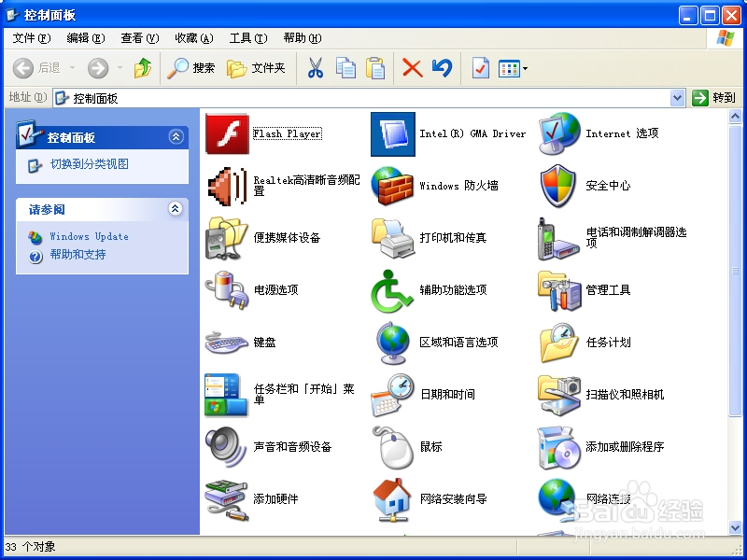Click the vertical scrollbar up arrow

point(735,117)
